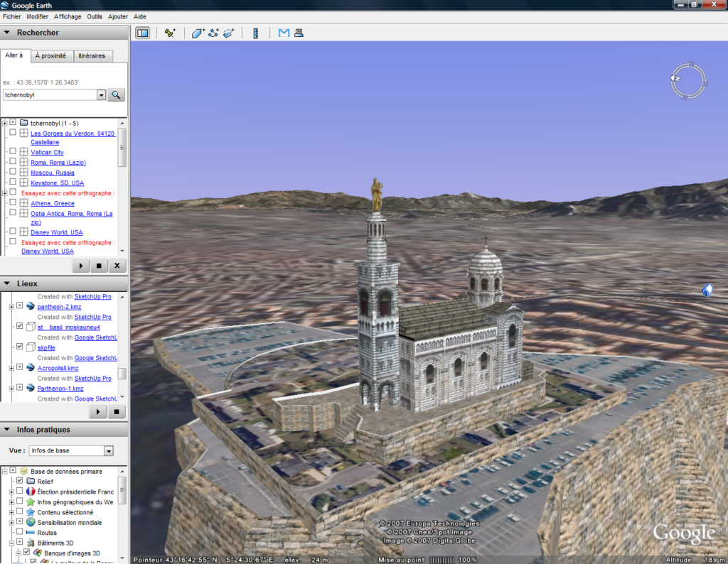This screenshot has height=564, width=728.
Task: Click the SketchUp Pro link above pantheon-2.kmz
Action: [93, 296]
